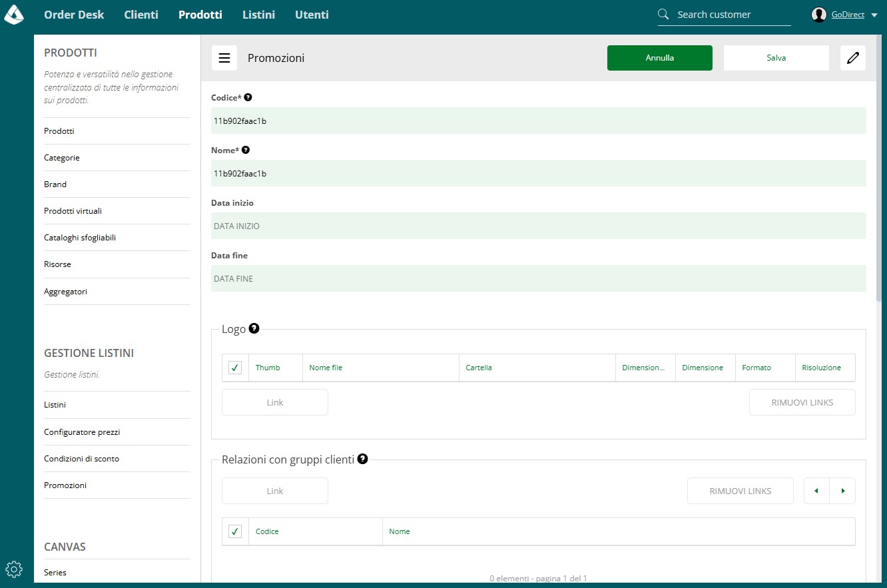Go to the previous page with the left arrow
Screen dimensions: 887x588
[816, 491]
